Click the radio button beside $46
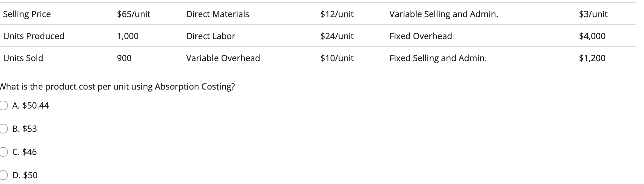 pos(3,151)
